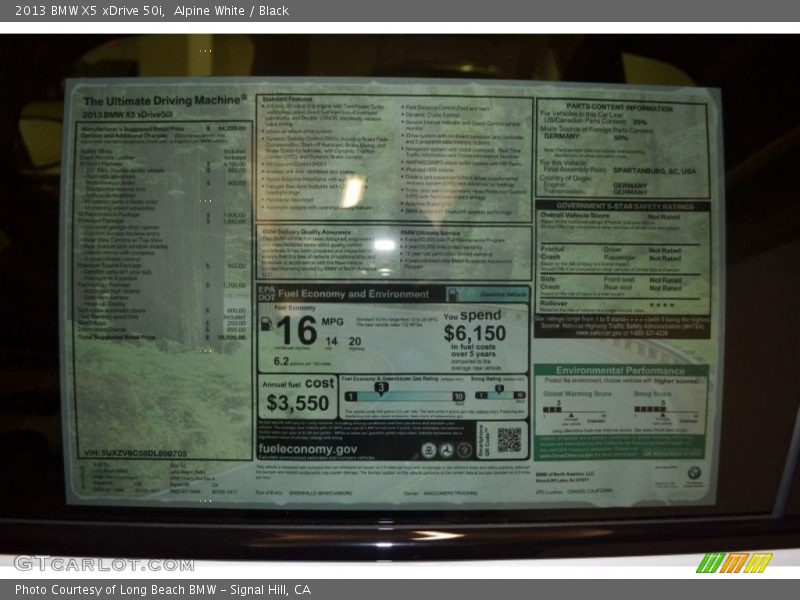Click the EPA DOT badge on the fuel label
Image resolution: width=800 pixels, height=600 pixels.
[x=266, y=293]
